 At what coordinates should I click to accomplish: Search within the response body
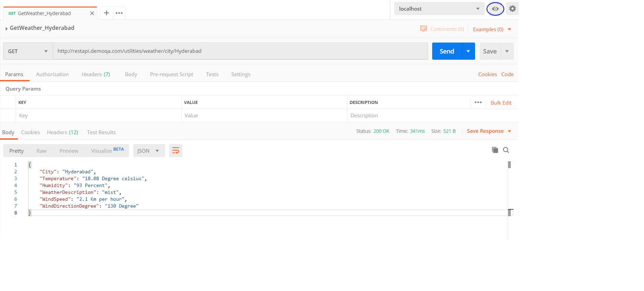click(x=506, y=150)
